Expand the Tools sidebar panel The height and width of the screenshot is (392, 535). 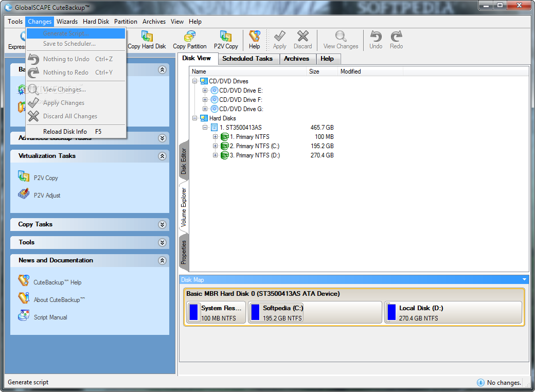pos(162,242)
